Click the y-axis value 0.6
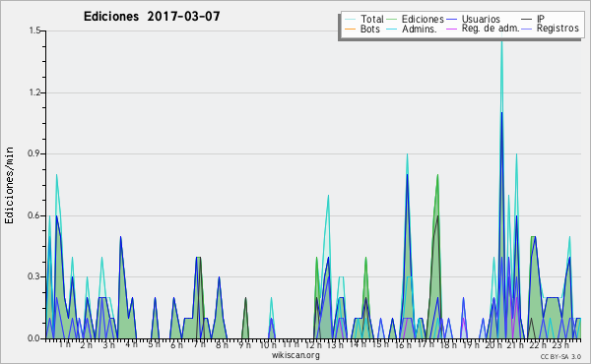 pyautogui.click(x=34, y=215)
